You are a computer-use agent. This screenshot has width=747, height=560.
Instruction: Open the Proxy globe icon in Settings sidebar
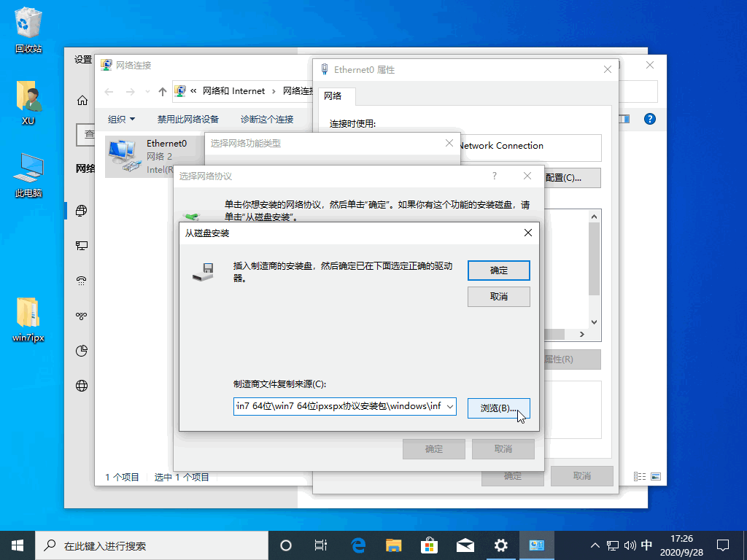point(82,386)
